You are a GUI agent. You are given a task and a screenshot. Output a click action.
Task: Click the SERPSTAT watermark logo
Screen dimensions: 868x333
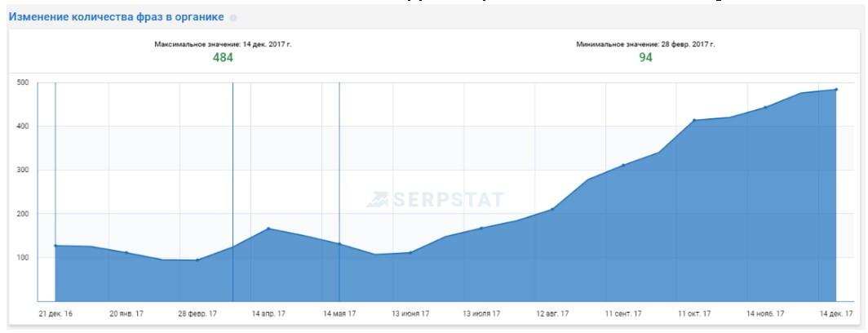click(435, 199)
